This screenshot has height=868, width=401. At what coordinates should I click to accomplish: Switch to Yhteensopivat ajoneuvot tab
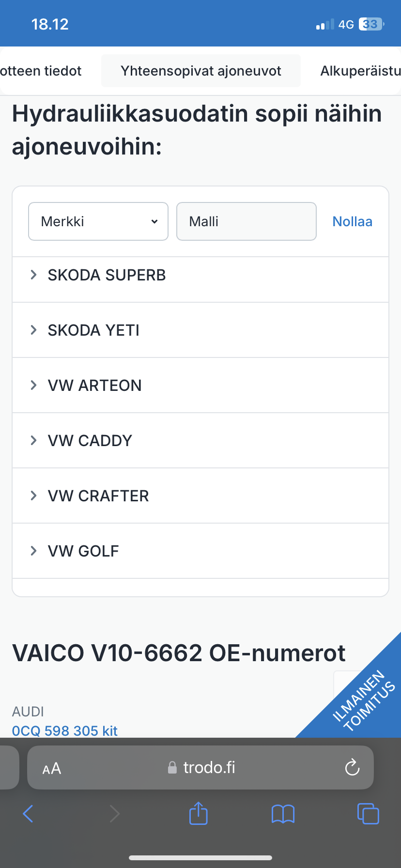pos(201,71)
